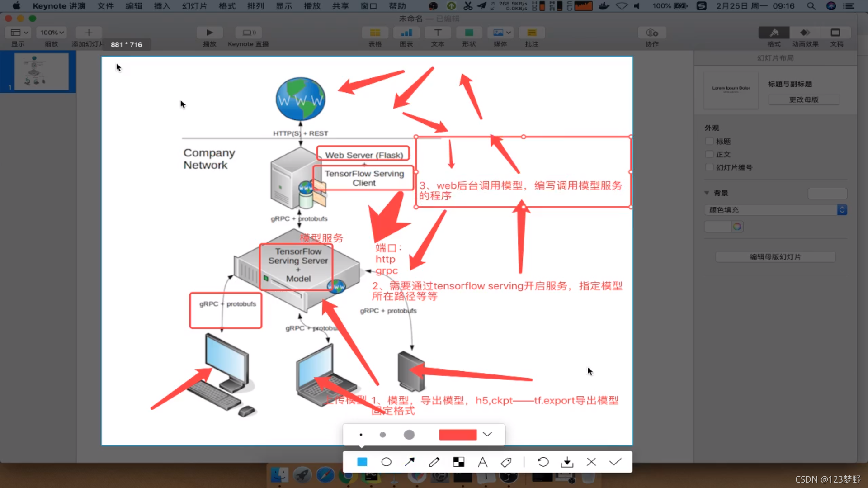Select the mosaic blur tool
The height and width of the screenshot is (488, 868).
point(458,462)
